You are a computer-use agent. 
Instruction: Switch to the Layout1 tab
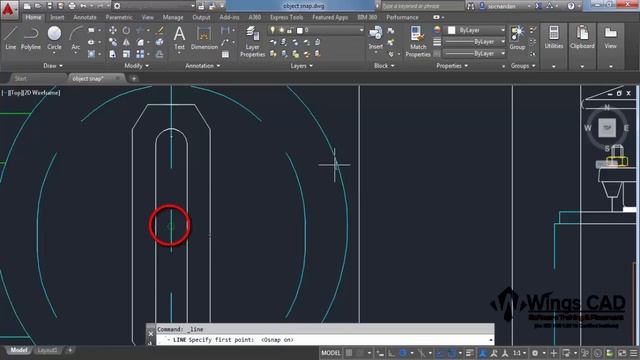pyautogui.click(x=47, y=350)
